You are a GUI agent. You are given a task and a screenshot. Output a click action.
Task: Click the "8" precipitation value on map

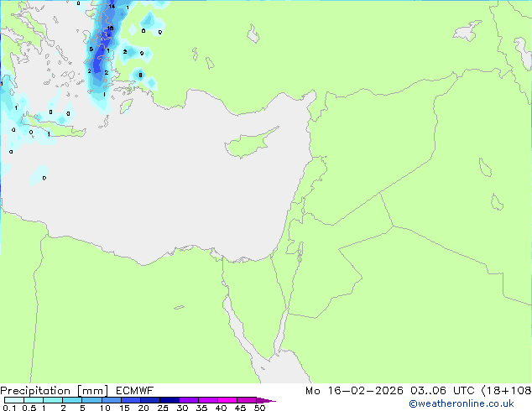140,75
